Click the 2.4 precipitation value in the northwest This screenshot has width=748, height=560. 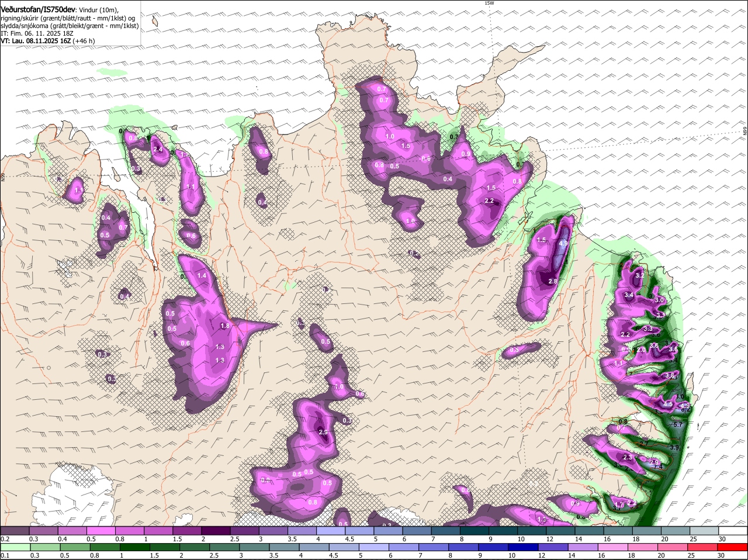pos(157,150)
